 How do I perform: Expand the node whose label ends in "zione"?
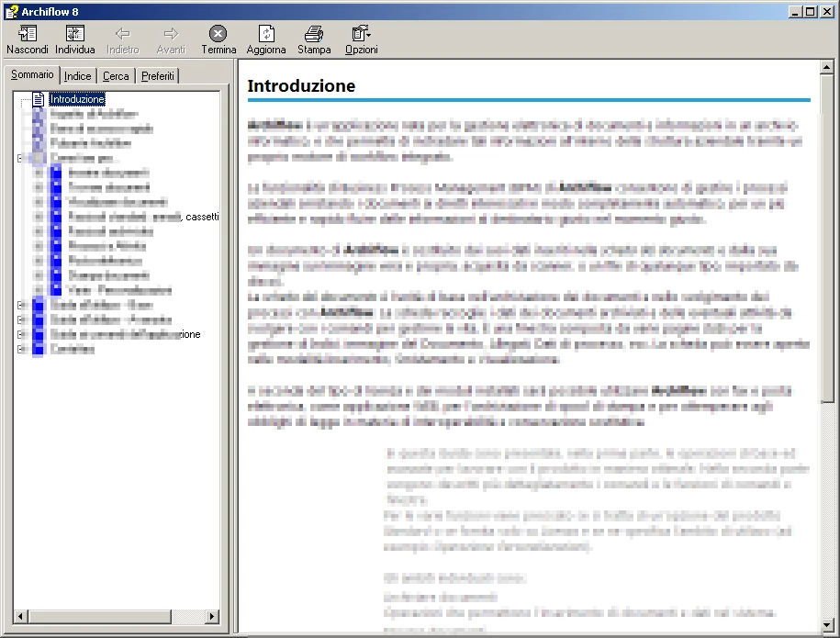point(20,334)
